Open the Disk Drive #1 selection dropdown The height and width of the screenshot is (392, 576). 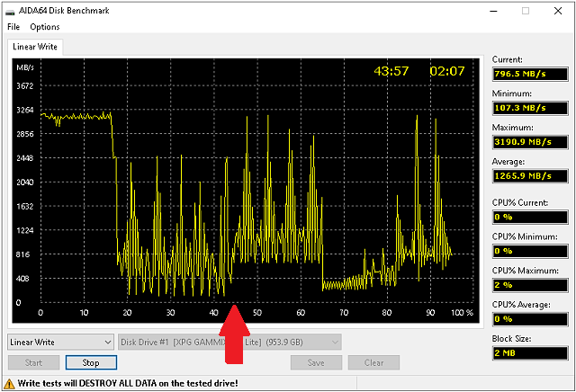[x=229, y=342]
